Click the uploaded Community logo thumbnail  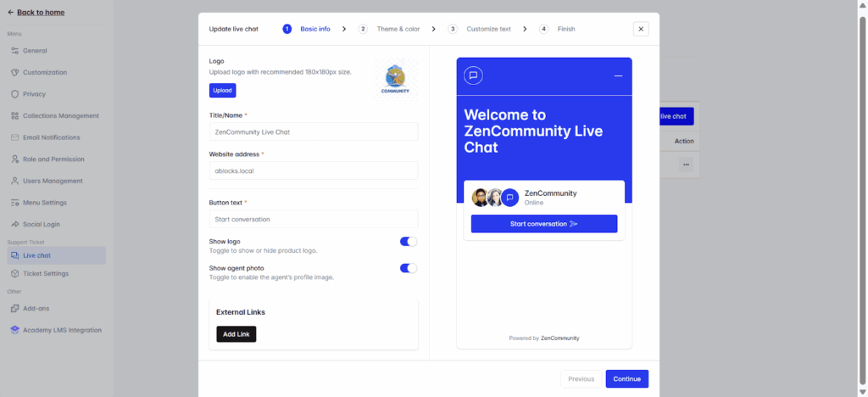click(x=395, y=79)
